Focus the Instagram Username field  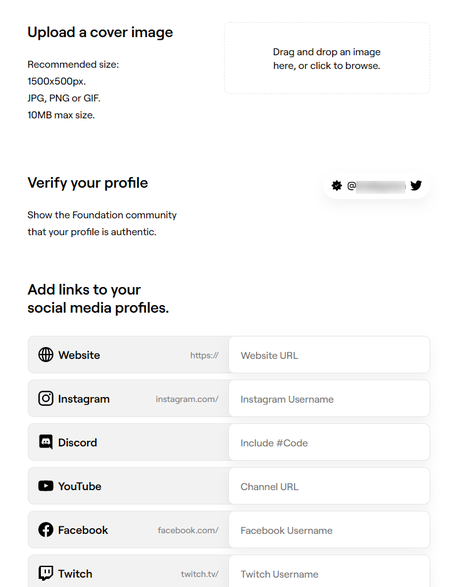[329, 398]
